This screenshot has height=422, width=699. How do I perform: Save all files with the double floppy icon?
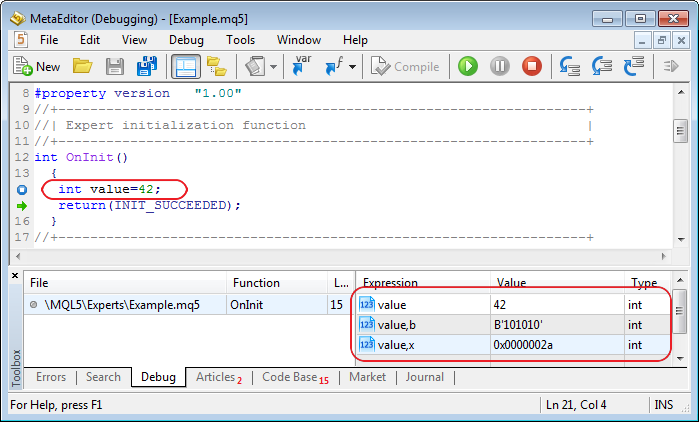pyautogui.click(x=147, y=66)
